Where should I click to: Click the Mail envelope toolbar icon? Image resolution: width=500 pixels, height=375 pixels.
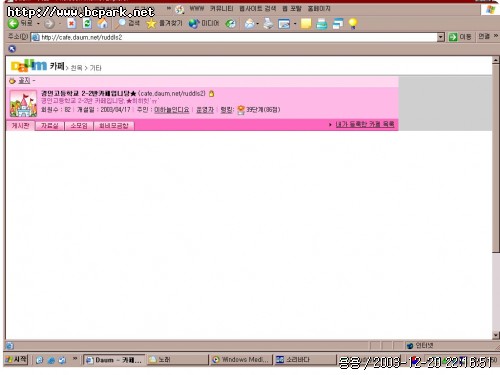tap(249, 24)
